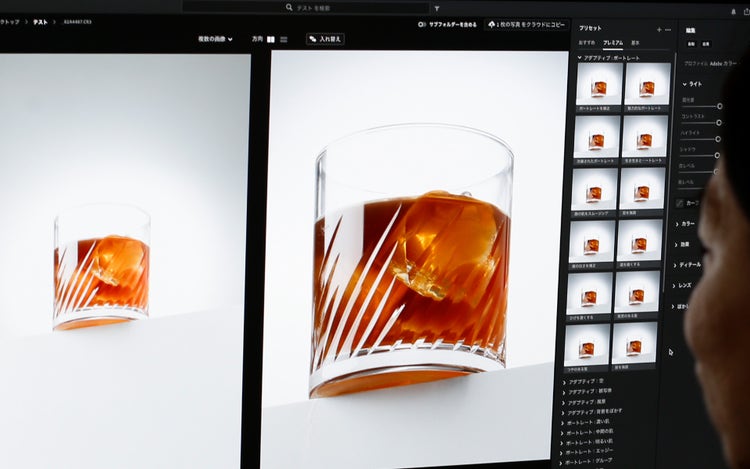This screenshot has height=469, width=750.
Task: Expand the ポートレート: エッジー preset group
Action: [562, 453]
